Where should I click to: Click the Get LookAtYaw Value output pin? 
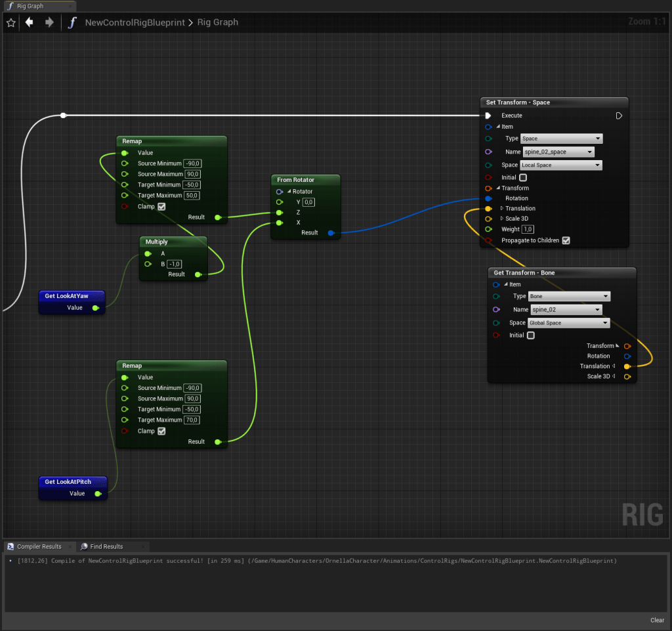pyautogui.click(x=95, y=307)
